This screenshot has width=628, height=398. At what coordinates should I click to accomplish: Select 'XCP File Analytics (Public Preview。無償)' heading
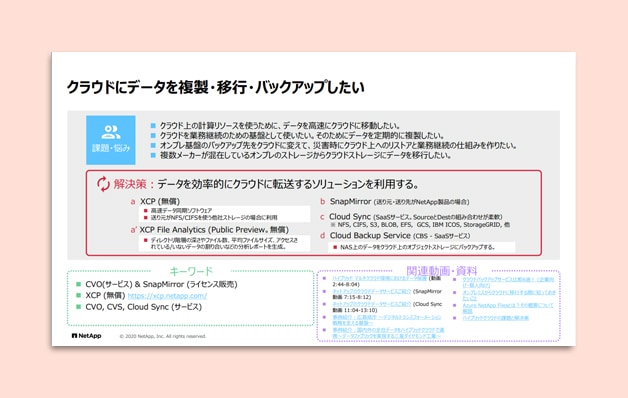(214, 230)
